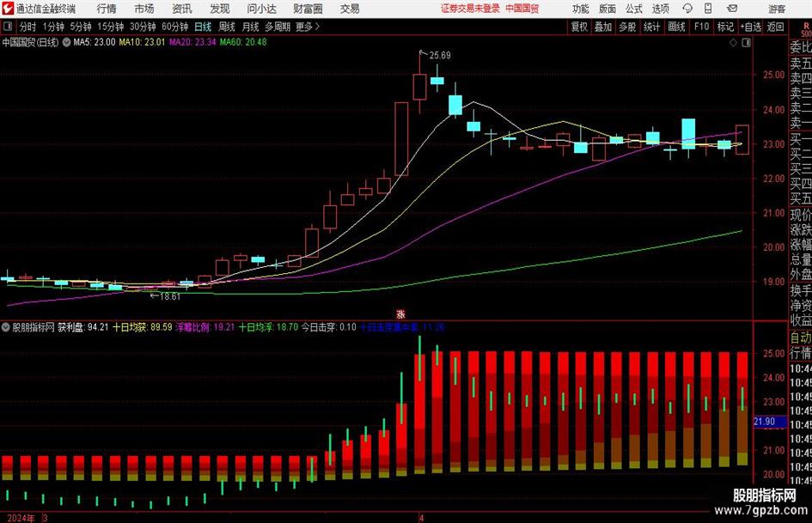Click the 统计 toolbar button
Image resolution: width=812 pixels, height=523 pixels.
tap(652, 27)
